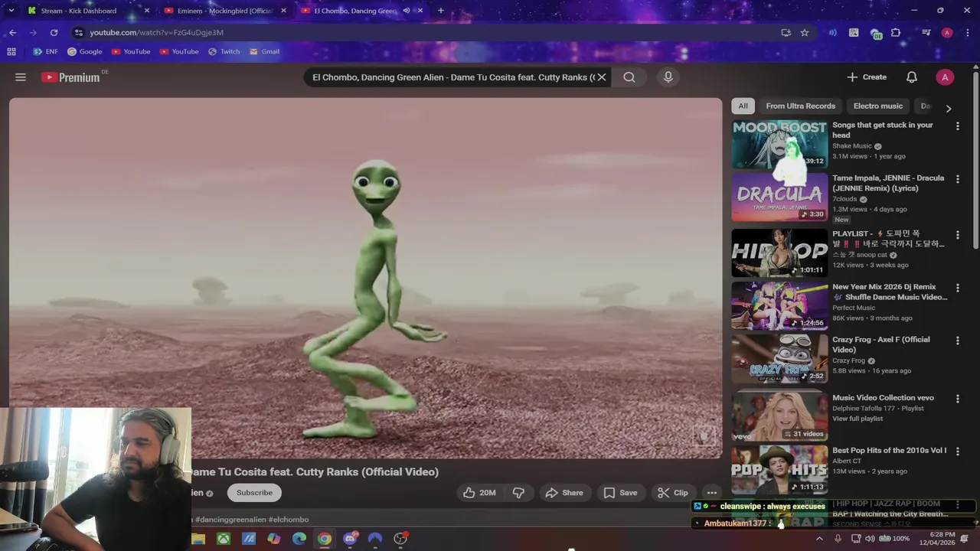This screenshot has height=551, width=980.
Task: Clip the video
Action: pos(673,493)
